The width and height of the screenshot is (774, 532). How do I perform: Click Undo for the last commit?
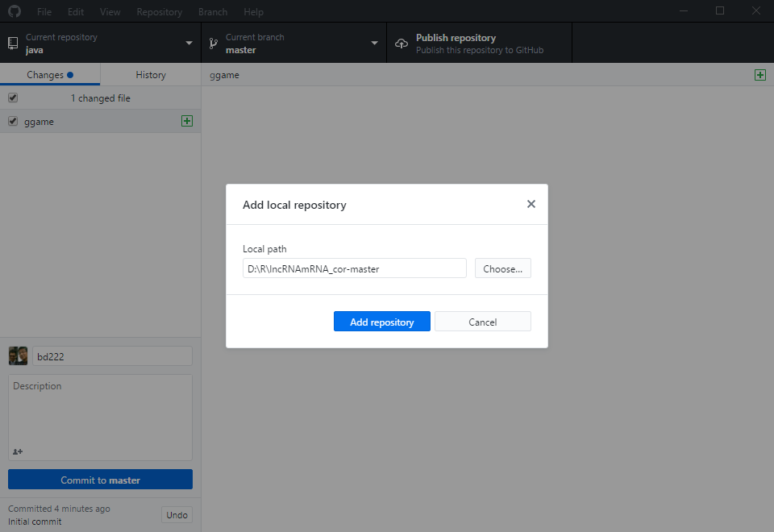click(177, 515)
